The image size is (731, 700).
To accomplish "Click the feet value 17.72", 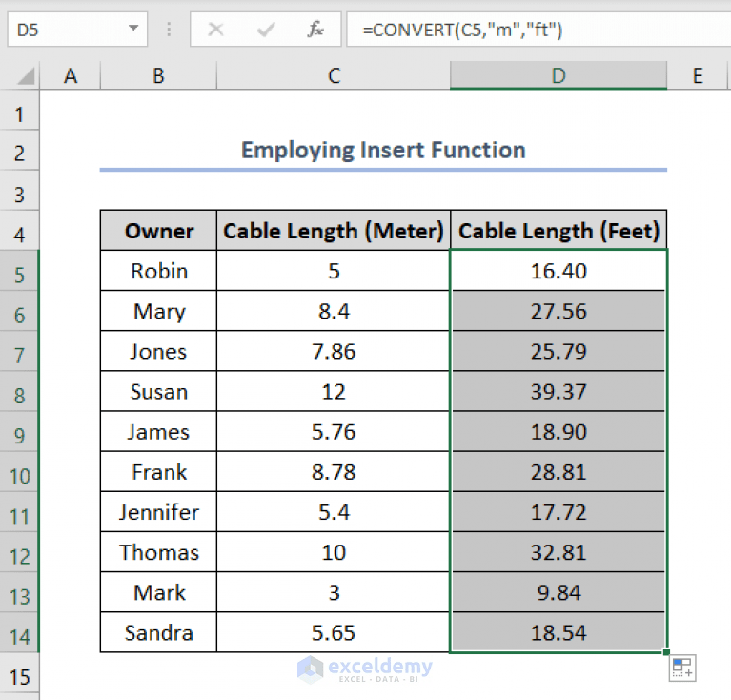I will tap(558, 512).
